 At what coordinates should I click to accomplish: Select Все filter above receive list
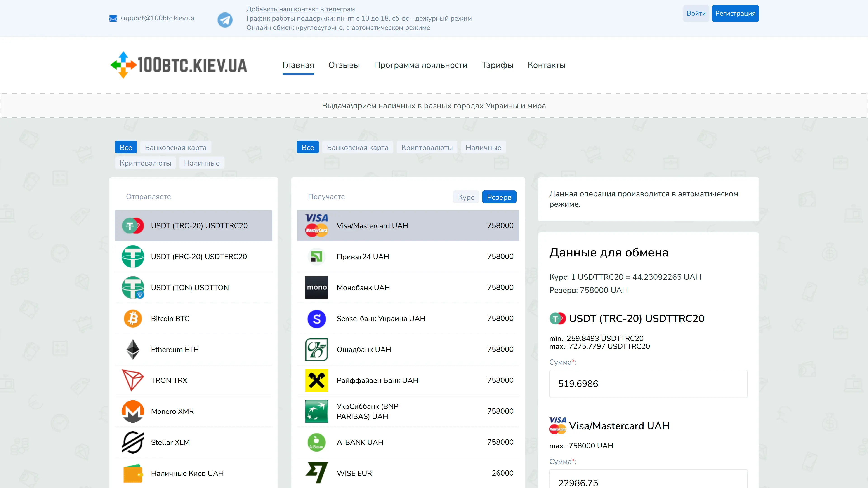coord(308,147)
